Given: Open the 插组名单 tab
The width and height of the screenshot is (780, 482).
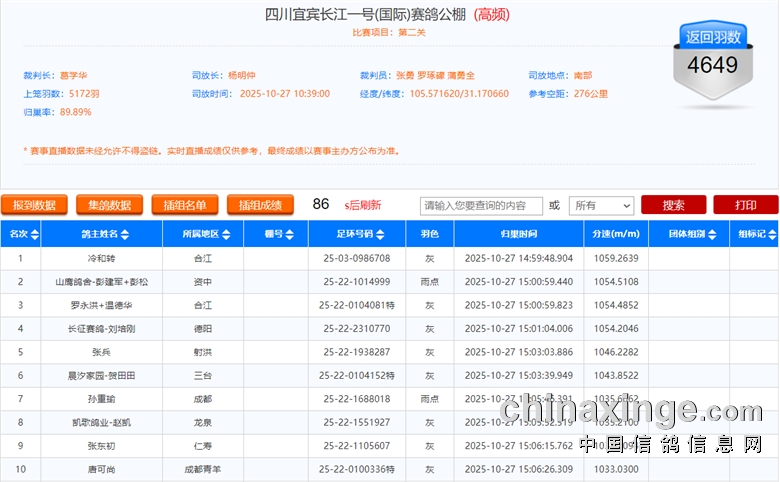Looking at the screenshot, I should (x=185, y=205).
